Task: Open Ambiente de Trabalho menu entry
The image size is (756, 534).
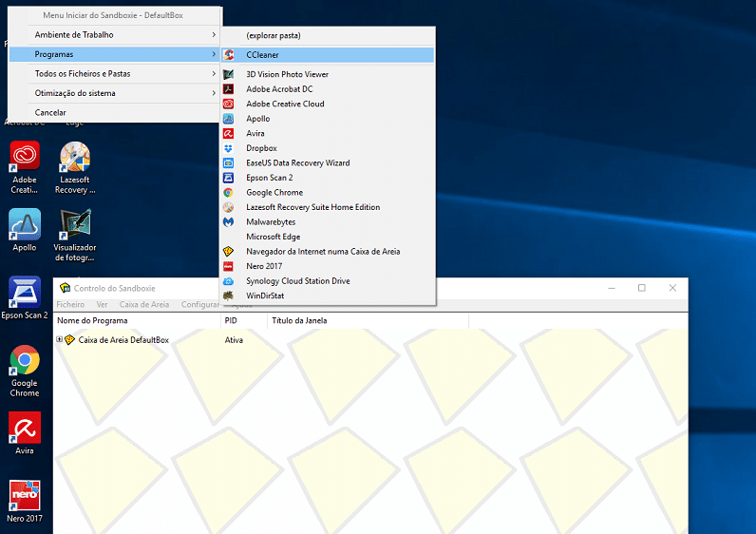Action: click(x=115, y=35)
